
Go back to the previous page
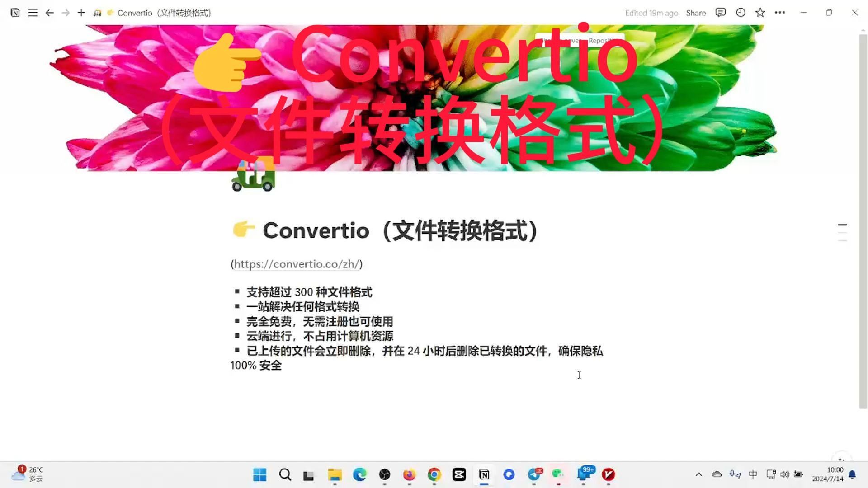pyautogui.click(x=49, y=13)
